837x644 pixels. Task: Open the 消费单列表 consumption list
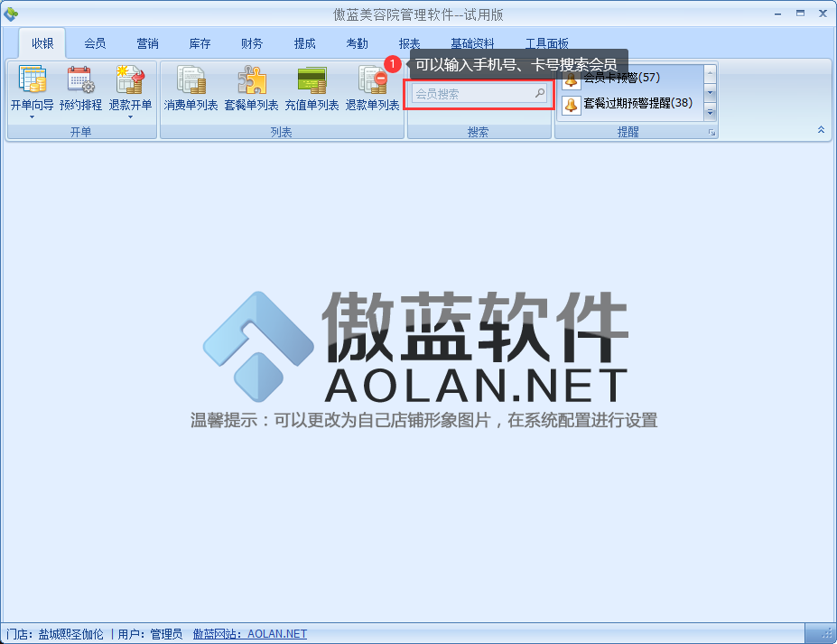coord(191,89)
